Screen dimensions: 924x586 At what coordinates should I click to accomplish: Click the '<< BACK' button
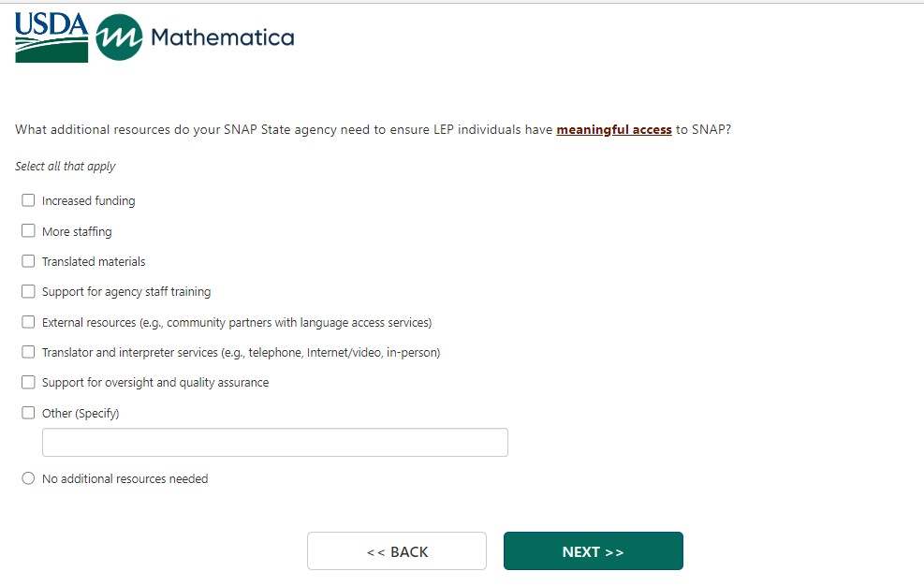point(397,551)
